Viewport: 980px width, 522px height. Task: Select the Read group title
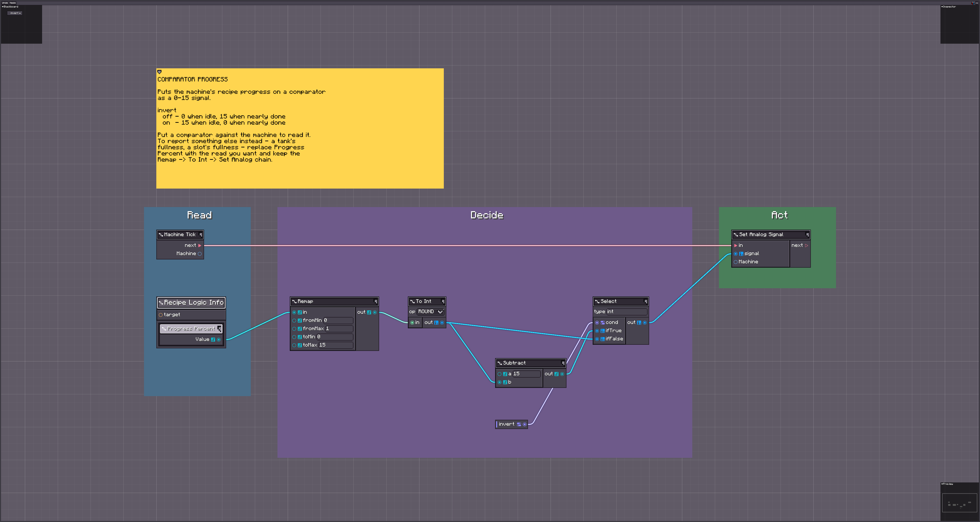coord(199,216)
